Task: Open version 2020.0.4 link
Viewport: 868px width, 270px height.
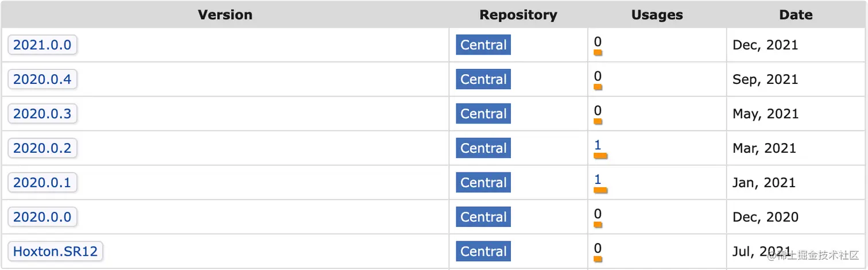Action: coord(42,79)
